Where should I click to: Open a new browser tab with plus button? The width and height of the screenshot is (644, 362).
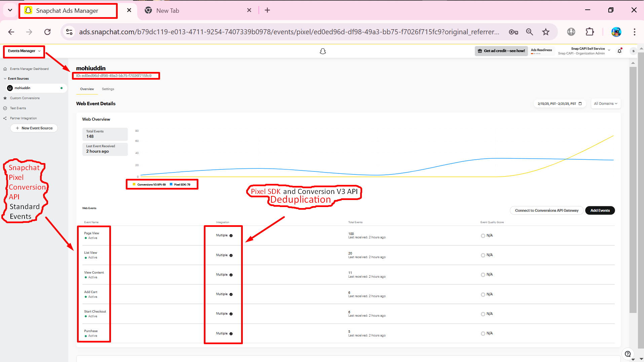[x=267, y=10]
